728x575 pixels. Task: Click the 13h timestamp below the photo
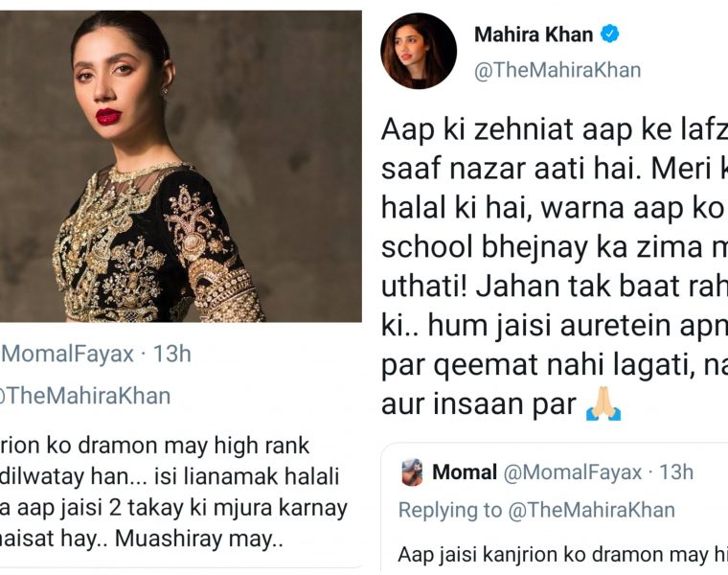(172, 354)
